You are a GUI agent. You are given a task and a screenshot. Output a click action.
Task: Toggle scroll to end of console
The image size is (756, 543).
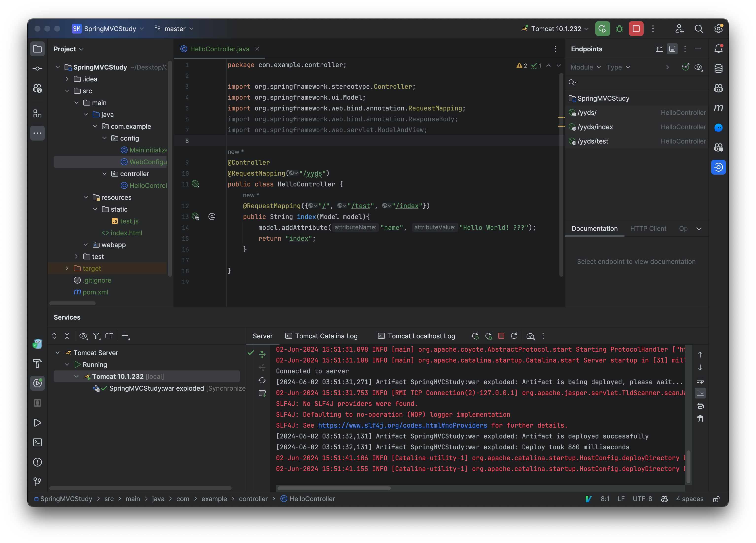pyautogui.click(x=700, y=393)
